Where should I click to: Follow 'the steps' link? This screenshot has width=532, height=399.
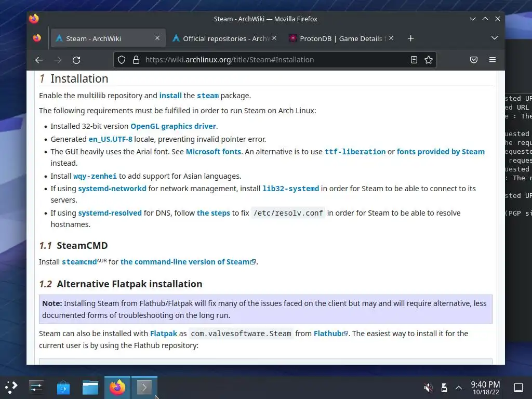[x=214, y=213]
